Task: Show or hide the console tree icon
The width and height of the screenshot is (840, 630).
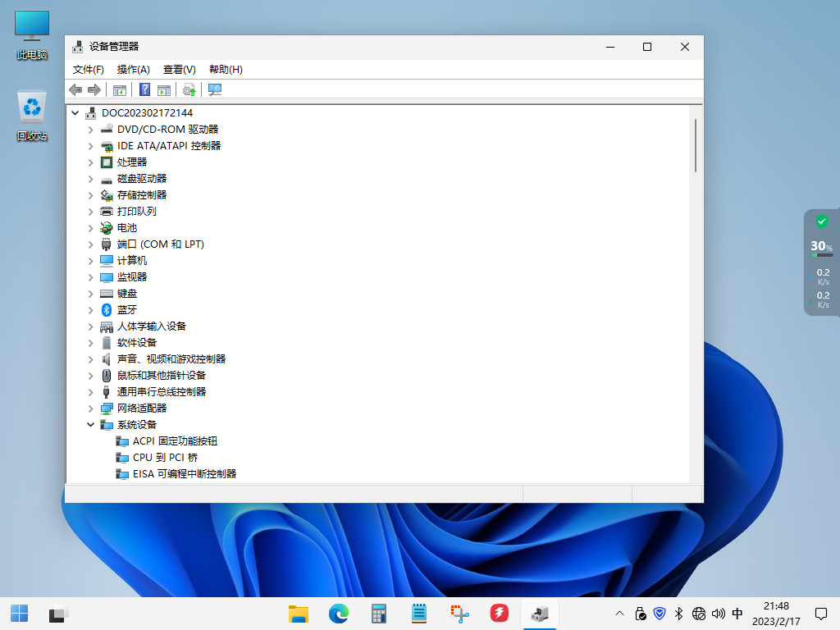Action: (120, 90)
